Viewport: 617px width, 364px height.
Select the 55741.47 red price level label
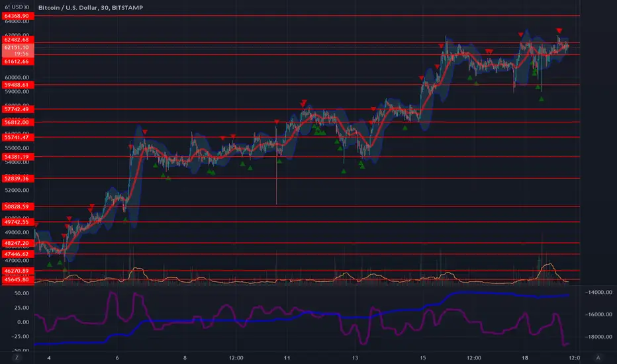(17, 138)
